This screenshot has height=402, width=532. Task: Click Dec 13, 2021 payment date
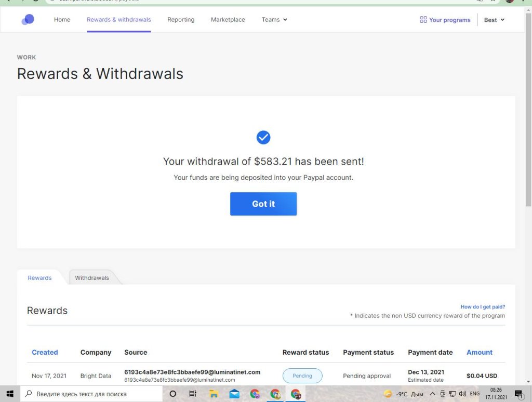point(426,372)
